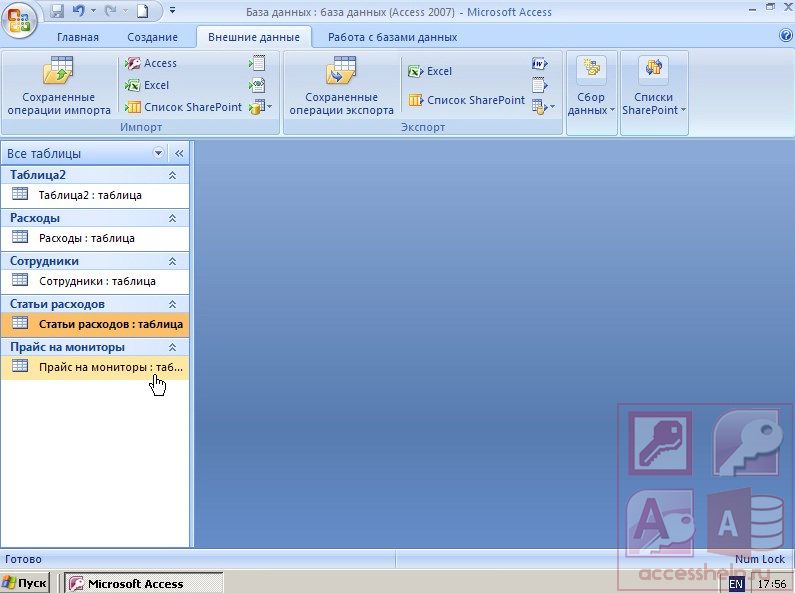Open the Office button menu
The width and height of the screenshot is (795, 593).
click(x=19, y=21)
